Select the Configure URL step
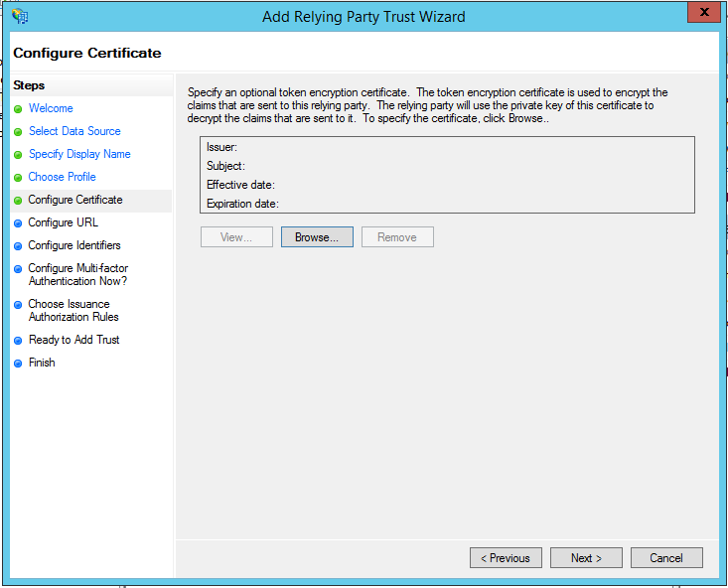This screenshot has height=588, width=728. [64, 222]
